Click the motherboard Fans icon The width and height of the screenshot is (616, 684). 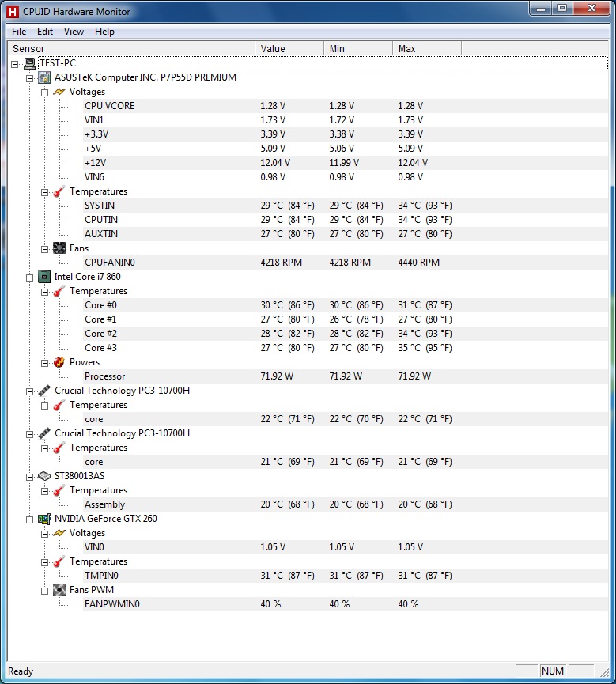(59, 248)
